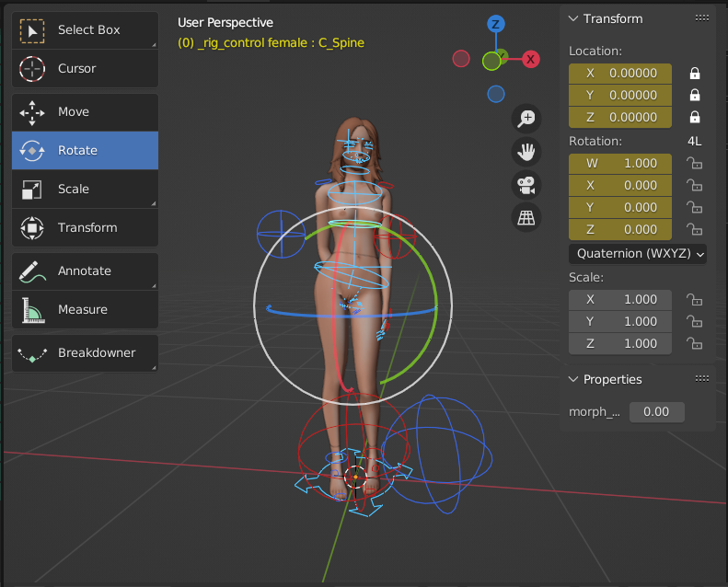
Task: Toggle Rotation Z lock
Action: 695,229
